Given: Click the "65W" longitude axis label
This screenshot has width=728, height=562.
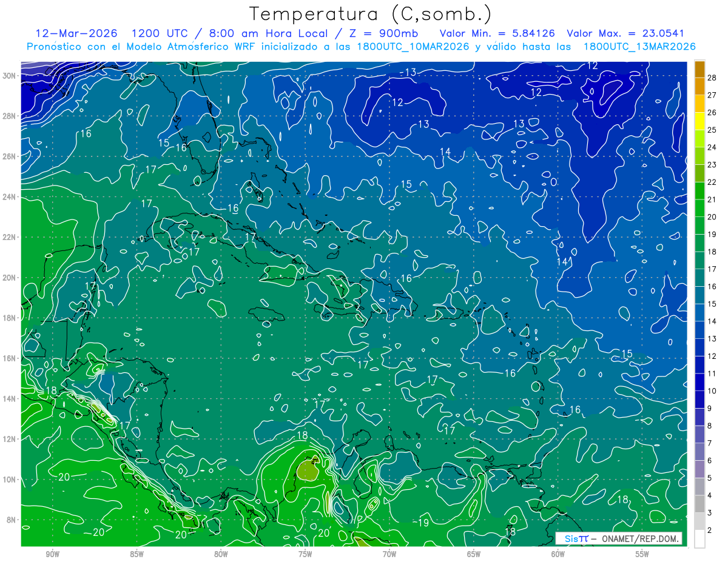Looking at the screenshot, I should pos(474,554).
